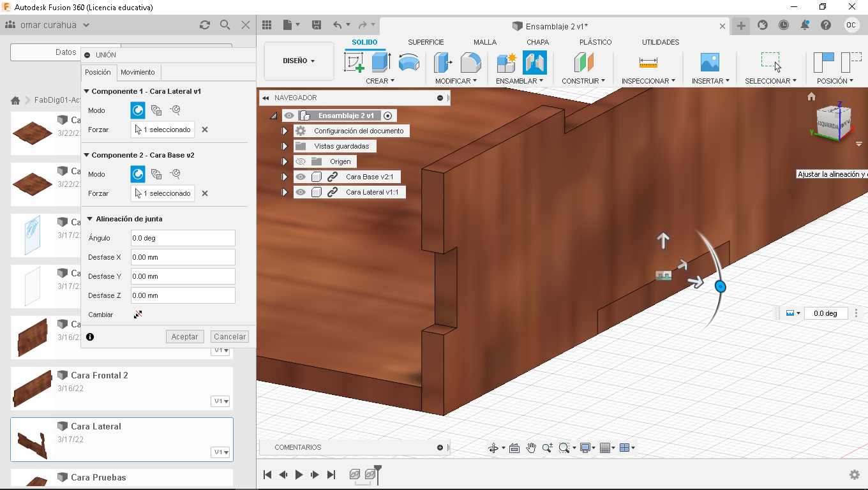Click the Measure icon under Inspeccionar
This screenshot has height=490, width=868.
(648, 63)
